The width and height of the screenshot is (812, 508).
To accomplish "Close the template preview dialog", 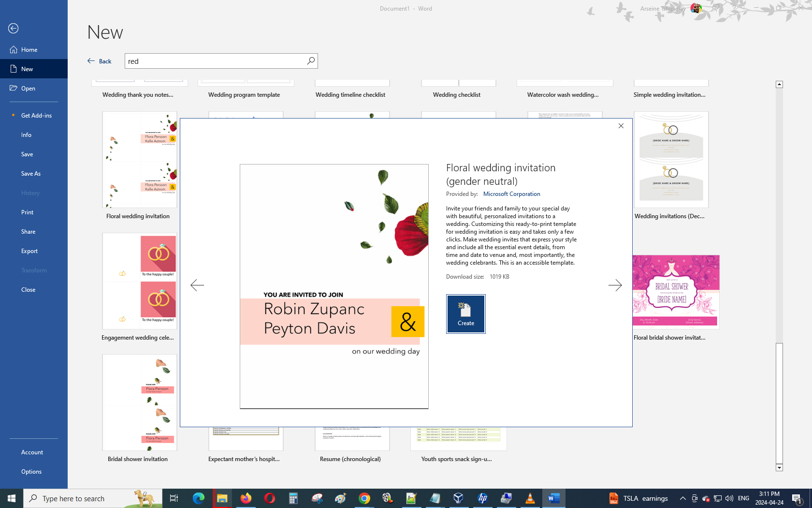I will click(621, 126).
